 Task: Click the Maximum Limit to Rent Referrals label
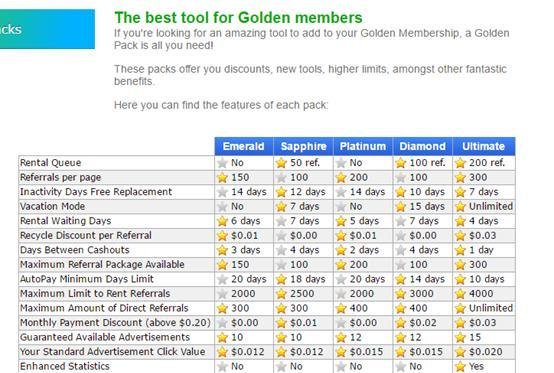[x=95, y=294]
